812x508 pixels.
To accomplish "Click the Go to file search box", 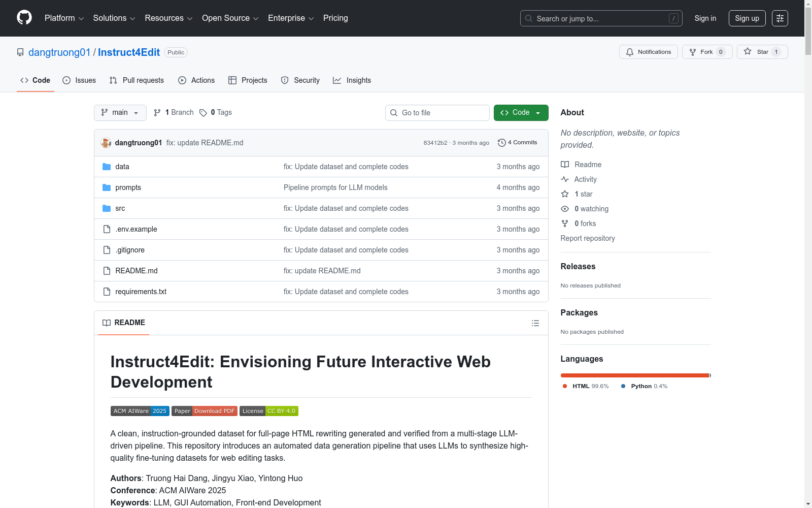I will coord(437,113).
